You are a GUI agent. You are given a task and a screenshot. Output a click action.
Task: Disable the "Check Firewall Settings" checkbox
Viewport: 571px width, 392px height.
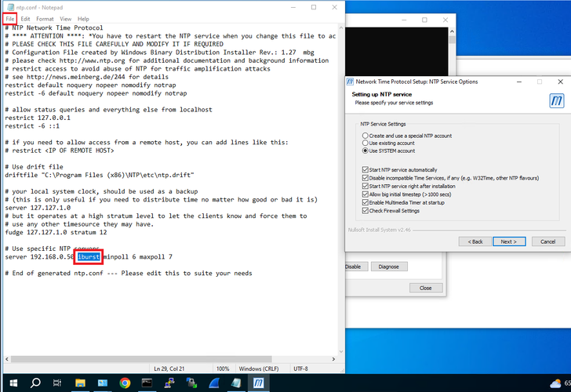click(366, 210)
